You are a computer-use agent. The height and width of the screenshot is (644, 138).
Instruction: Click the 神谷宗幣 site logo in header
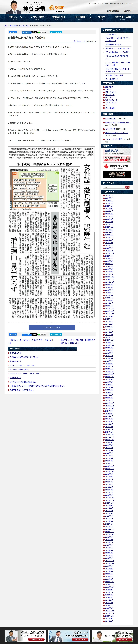click(34, 8)
